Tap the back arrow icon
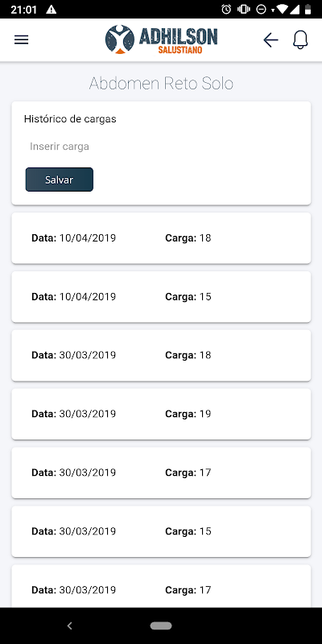The image size is (322, 644). click(x=270, y=39)
